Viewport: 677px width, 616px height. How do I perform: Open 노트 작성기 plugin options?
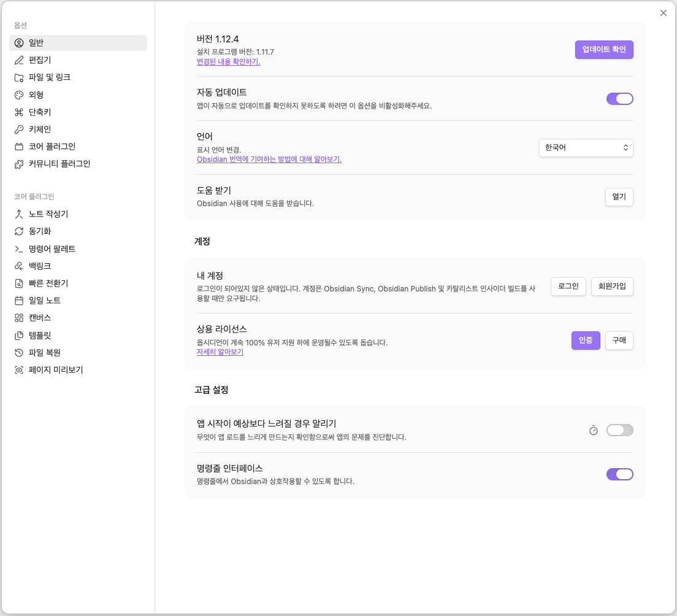coord(78,214)
